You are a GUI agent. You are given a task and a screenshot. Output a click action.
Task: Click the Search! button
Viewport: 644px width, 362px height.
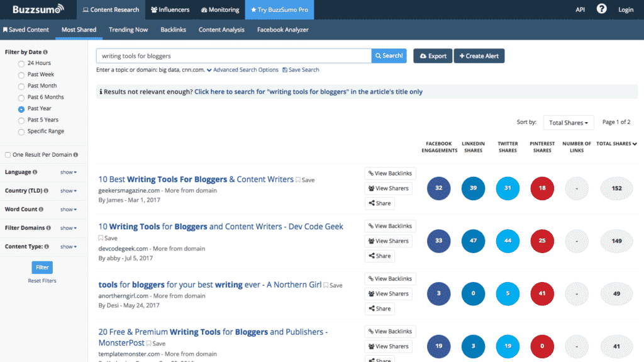[x=389, y=56]
